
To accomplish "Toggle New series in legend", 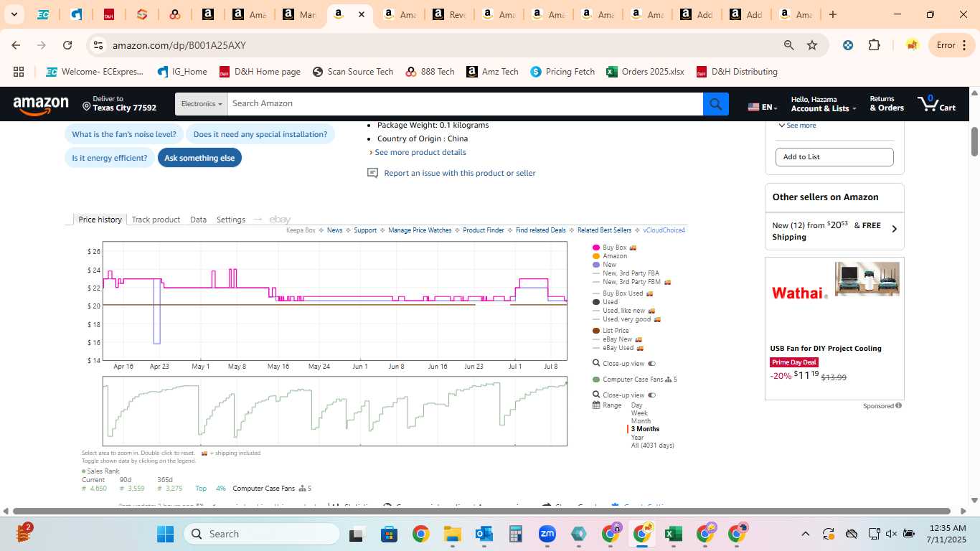I will tap(605, 265).
